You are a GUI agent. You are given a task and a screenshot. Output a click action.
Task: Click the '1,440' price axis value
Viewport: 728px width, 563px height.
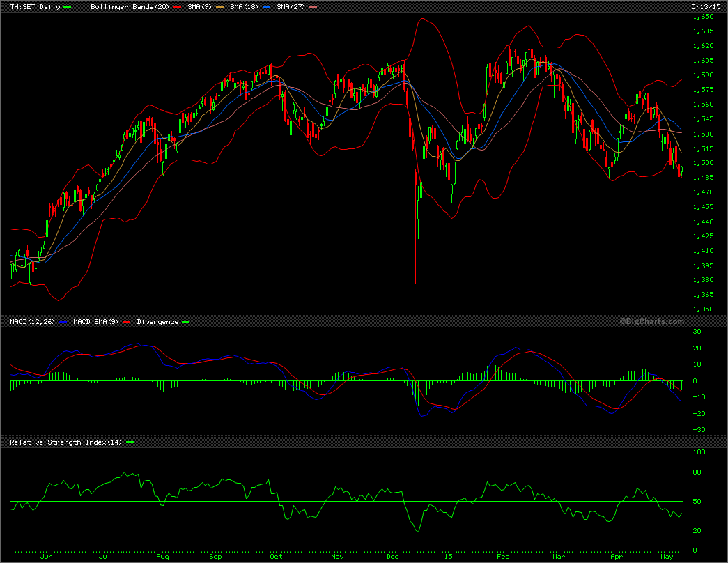tap(703, 222)
